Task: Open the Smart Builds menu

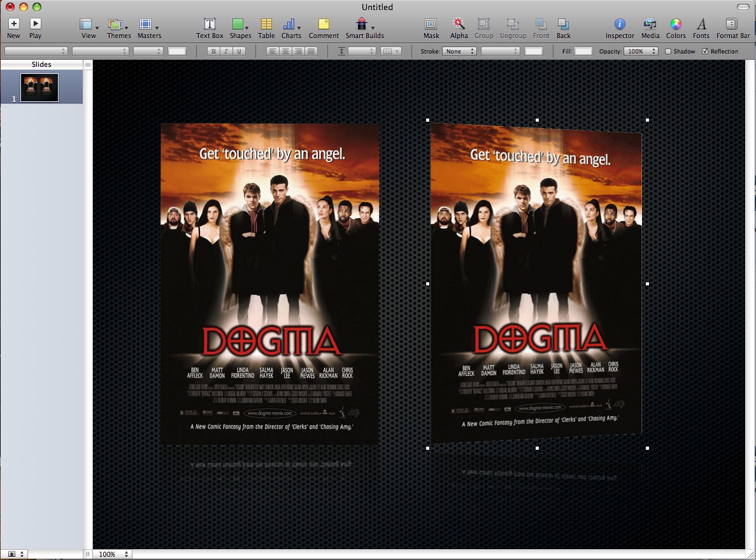Action: click(x=364, y=29)
